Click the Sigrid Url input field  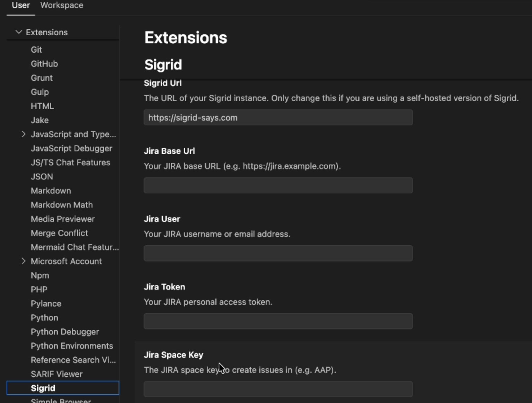tap(278, 117)
